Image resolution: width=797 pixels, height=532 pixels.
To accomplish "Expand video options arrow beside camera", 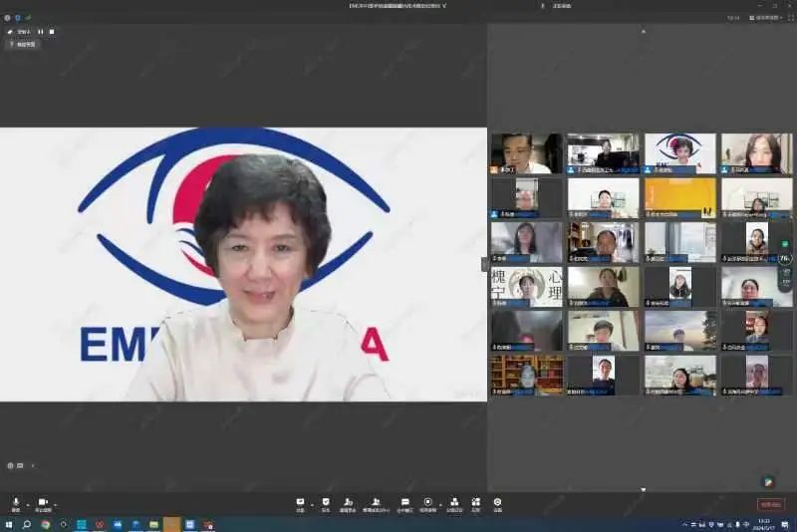I will 55,504.
